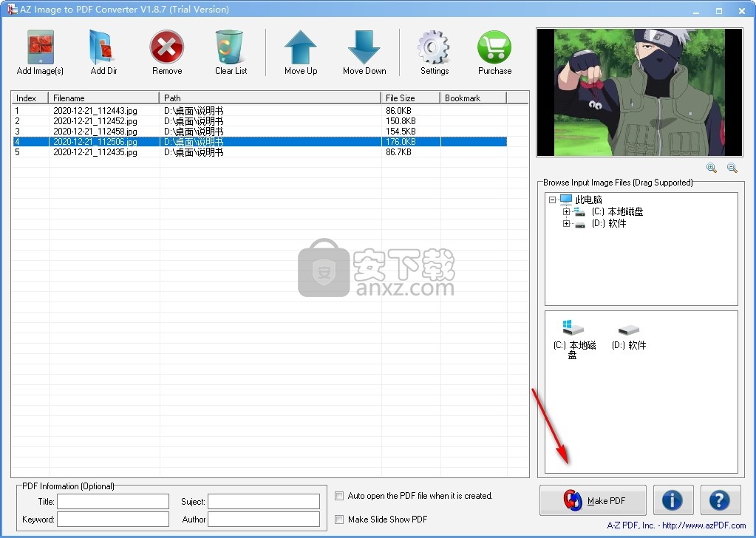Viewport: 756px width, 538px height.
Task: Select row 2020-12-21_112435.jpg
Action: [x=259, y=151]
